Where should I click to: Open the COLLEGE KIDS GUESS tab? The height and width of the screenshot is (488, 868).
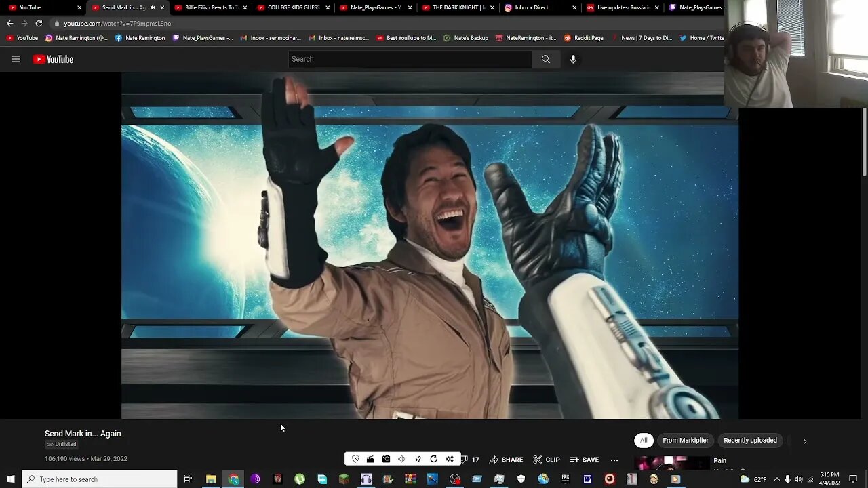pyautogui.click(x=293, y=7)
